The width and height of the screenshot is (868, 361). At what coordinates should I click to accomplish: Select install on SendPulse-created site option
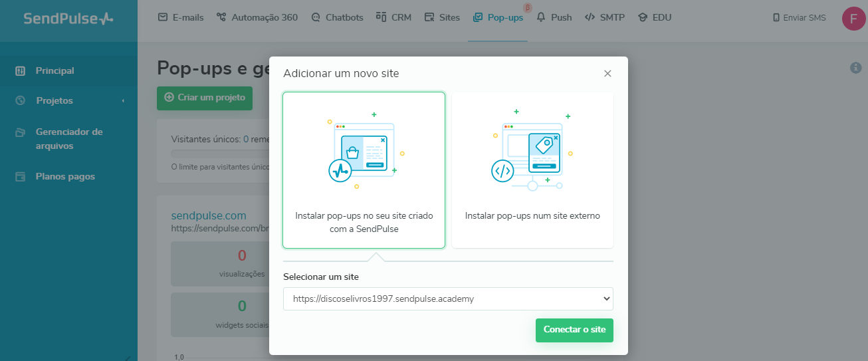pos(364,170)
